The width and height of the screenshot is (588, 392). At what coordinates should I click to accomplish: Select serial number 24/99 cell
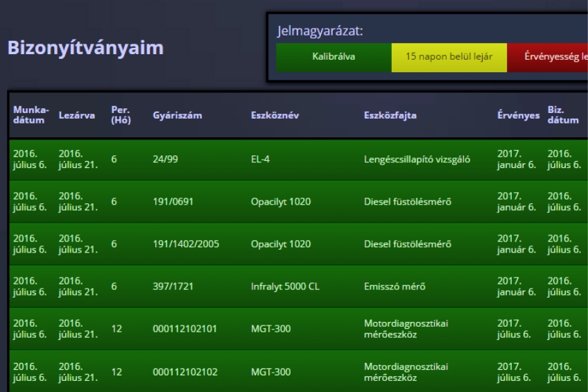pyautogui.click(x=165, y=159)
